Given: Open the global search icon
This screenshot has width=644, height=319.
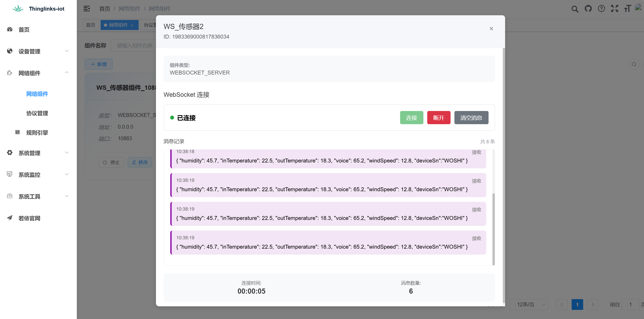Looking at the screenshot, I should (575, 9).
